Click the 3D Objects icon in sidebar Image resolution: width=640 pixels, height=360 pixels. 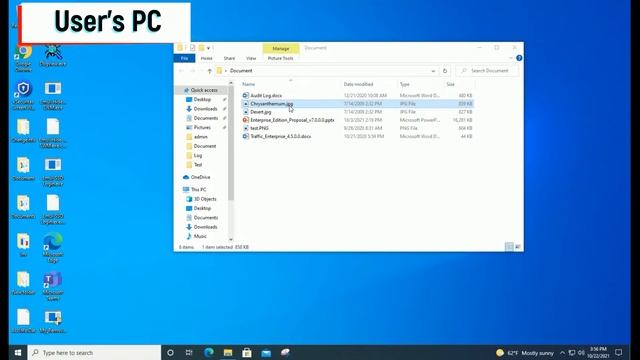189,199
